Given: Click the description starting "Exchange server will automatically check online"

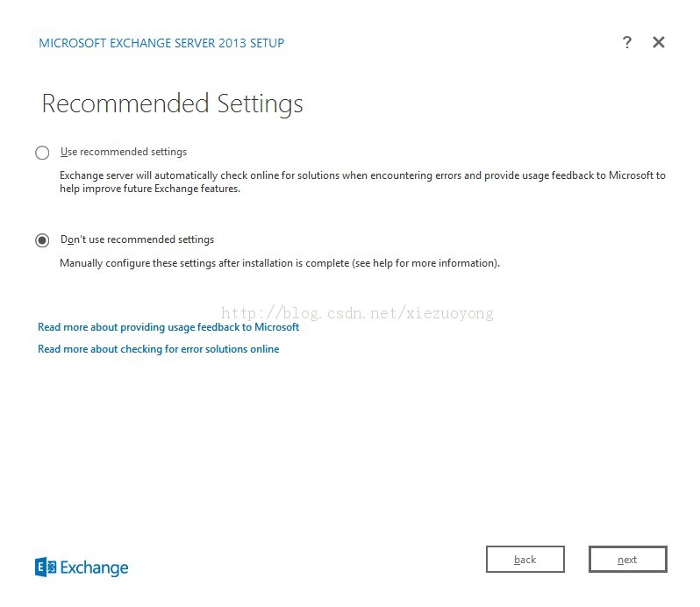Looking at the screenshot, I should (x=362, y=175).
